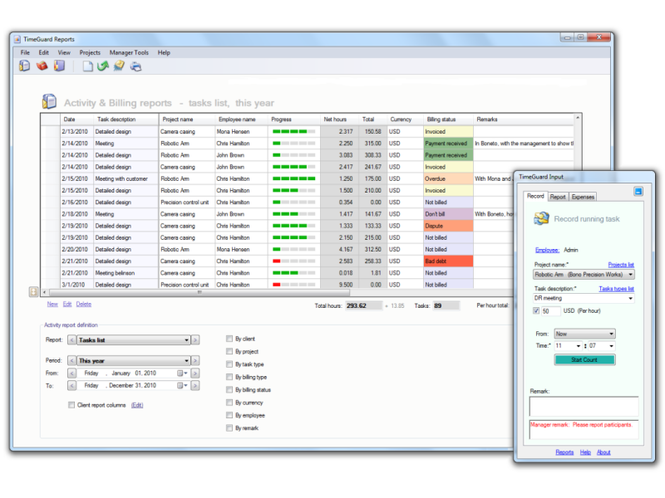
Task: Click next arrow beside Period dropdown
Action: click(x=195, y=361)
